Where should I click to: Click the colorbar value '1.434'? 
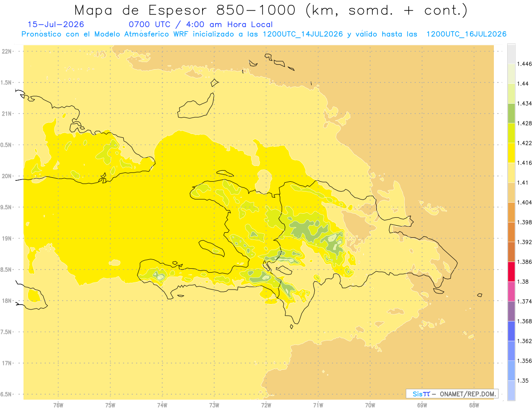[x=524, y=104]
